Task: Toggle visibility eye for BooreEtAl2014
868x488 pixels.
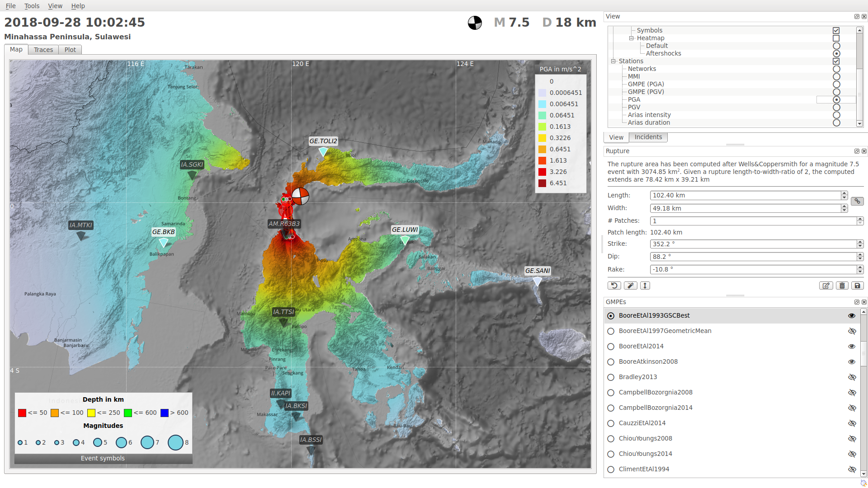Action: (x=852, y=347)
